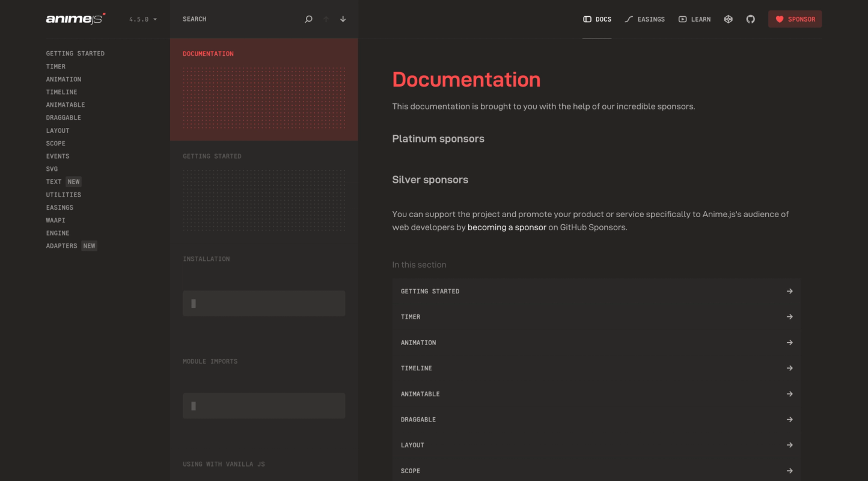868x481 pixels.
Task: Click the anime.js logo
Action: (x=76, y=19)
